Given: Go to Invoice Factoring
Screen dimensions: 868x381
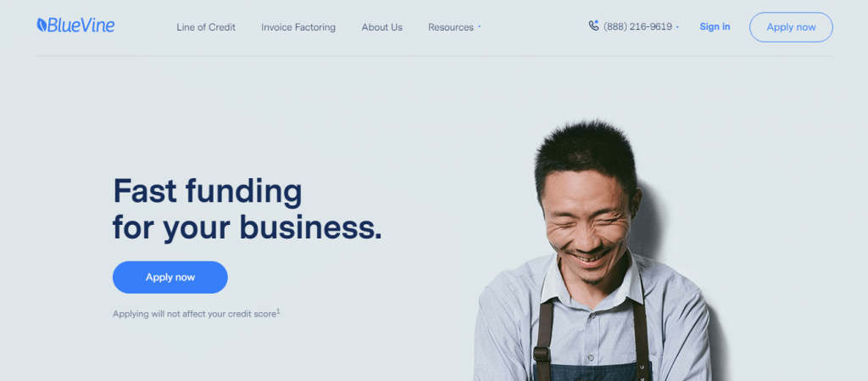Looking at the screenshot, I should 298,27.
